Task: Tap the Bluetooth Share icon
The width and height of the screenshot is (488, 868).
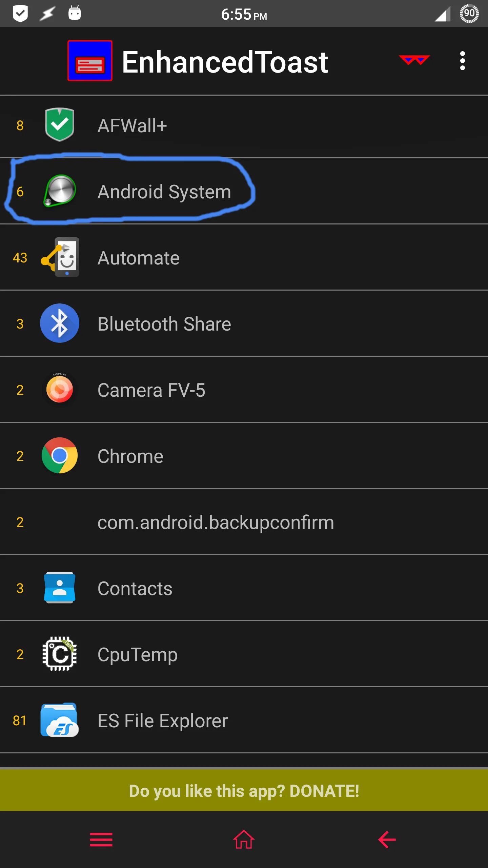Action: tap(60, 323)
